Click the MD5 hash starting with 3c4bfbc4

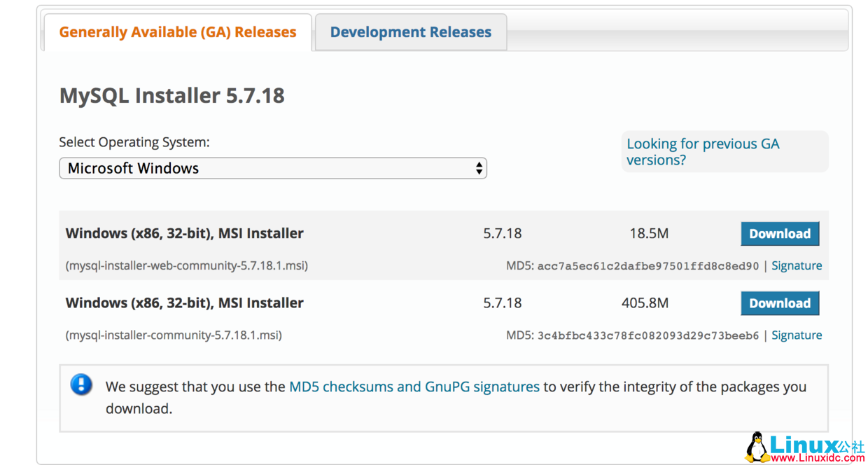(x=647, y=335)
